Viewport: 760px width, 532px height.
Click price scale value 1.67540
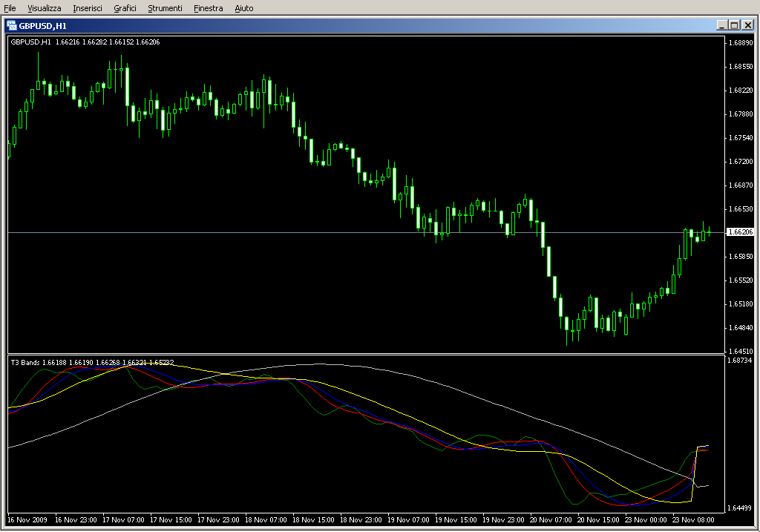(741, 137)
